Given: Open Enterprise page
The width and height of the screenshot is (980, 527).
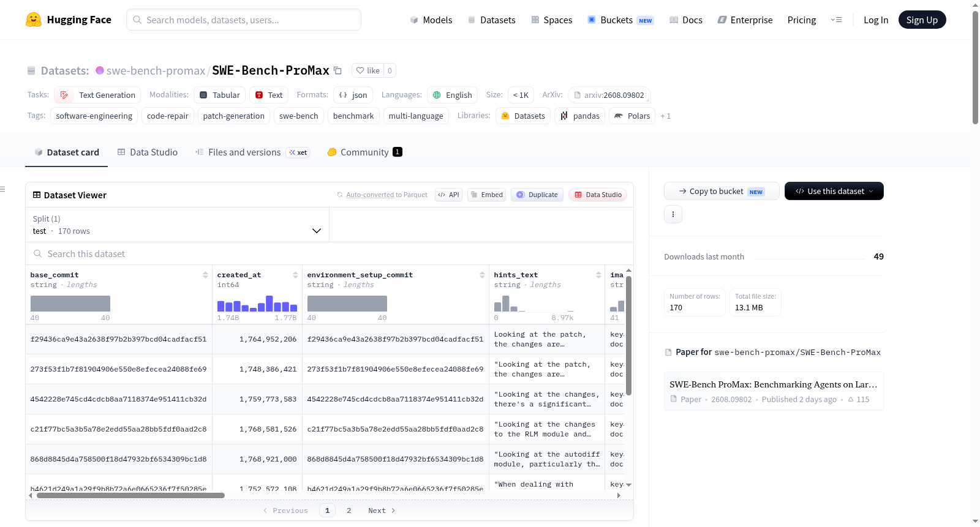Looking at the screenshot, I should pyautogui.click(x=745, y=20).
